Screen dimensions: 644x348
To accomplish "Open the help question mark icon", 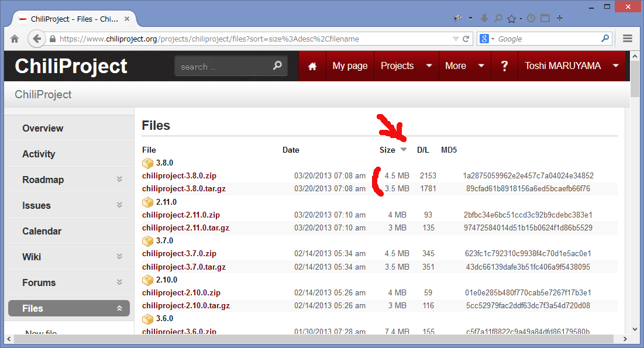I will tap(504, 66).
